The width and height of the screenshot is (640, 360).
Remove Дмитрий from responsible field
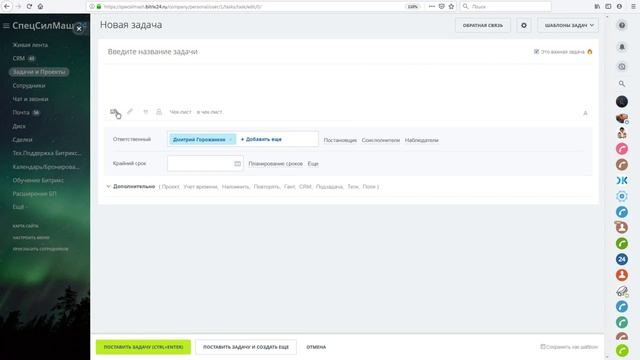coord(231,140)
